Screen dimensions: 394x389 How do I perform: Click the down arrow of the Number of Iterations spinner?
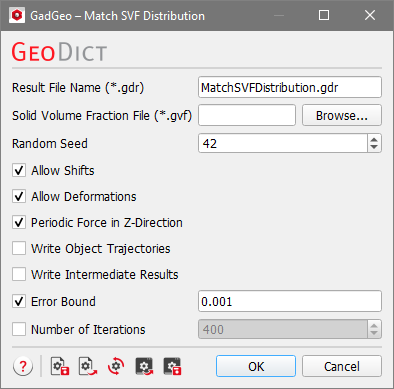coord(374,333)
